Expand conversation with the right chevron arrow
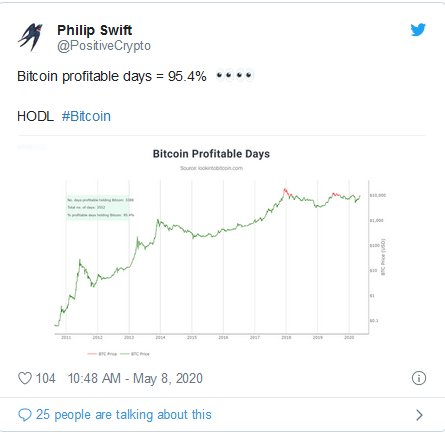The height and width of the screenshot is (440, 445). (x=419, y=415)
